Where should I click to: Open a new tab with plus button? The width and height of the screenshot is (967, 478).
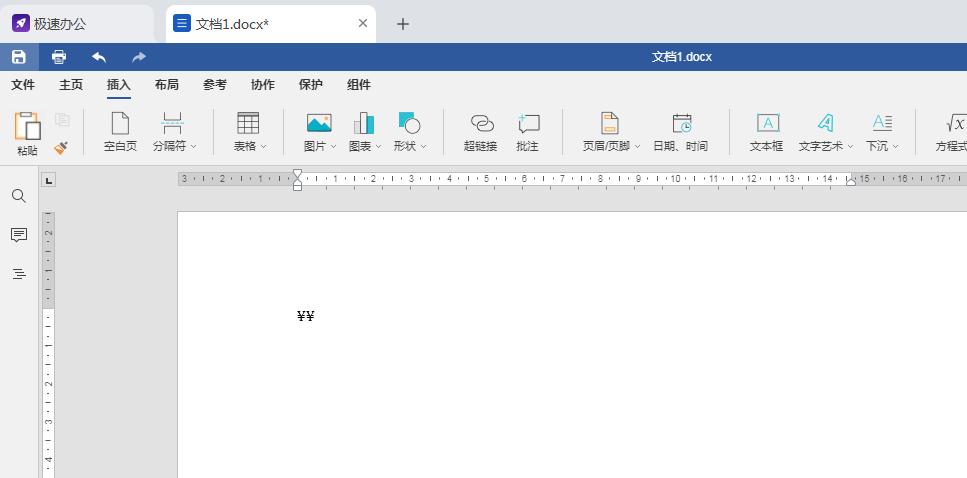(x=403, y=24)
